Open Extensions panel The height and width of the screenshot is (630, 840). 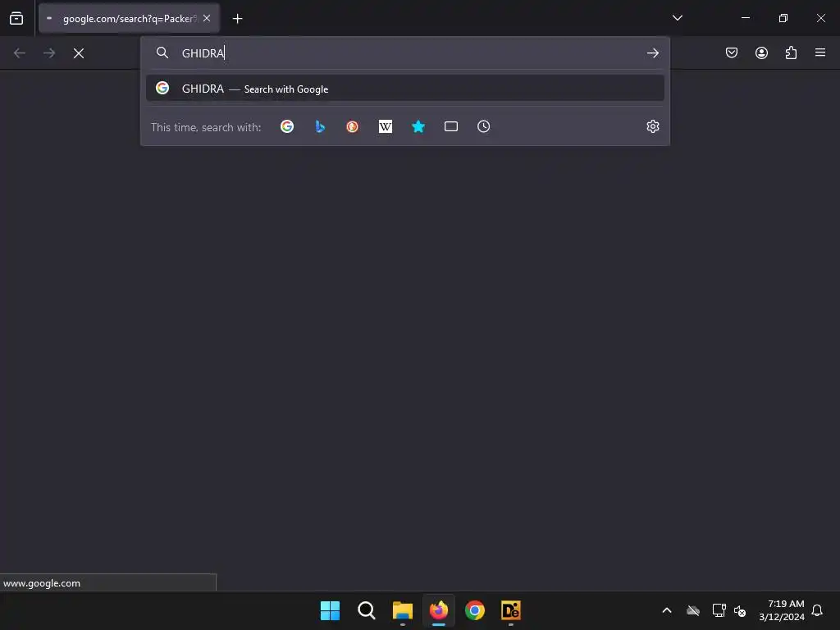(791, 52)
